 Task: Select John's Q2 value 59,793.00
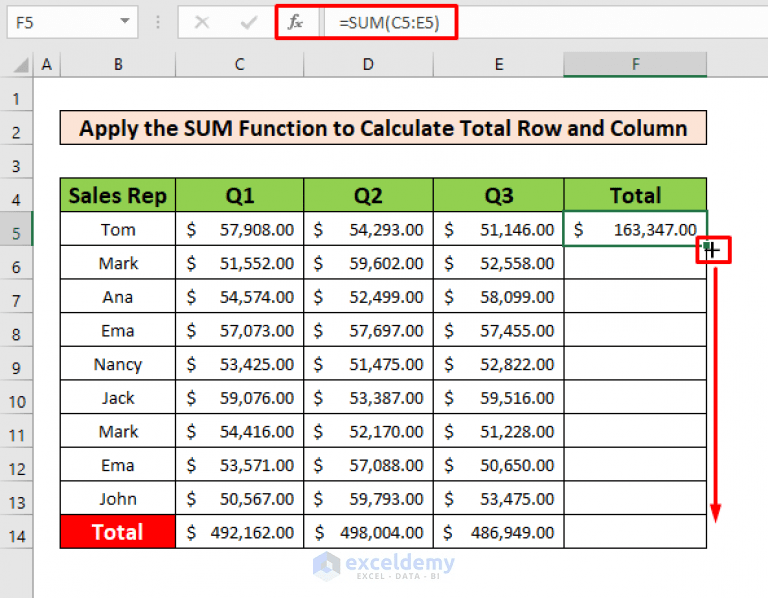[x=368, y=498]
